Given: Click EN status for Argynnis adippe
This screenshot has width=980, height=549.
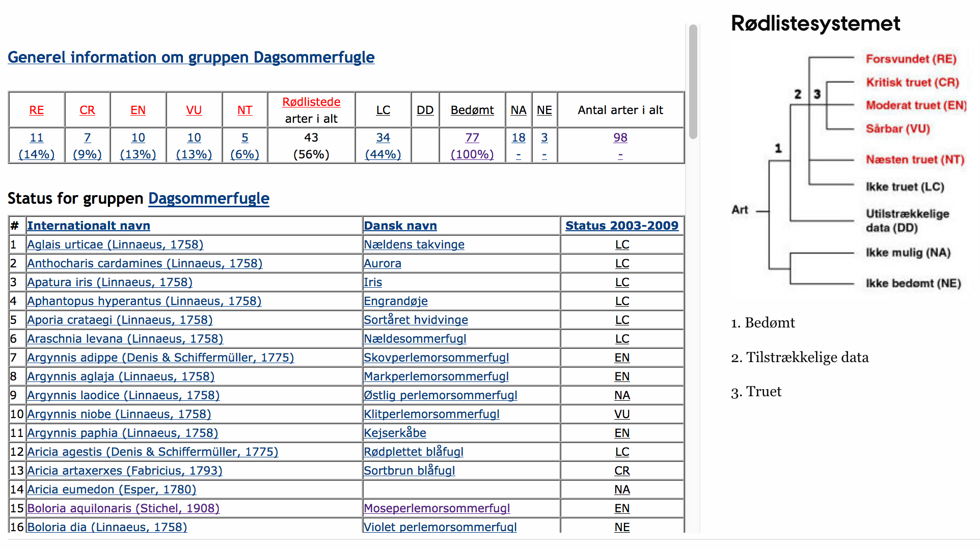Looking at the screenshot, I should coord(622,358).
